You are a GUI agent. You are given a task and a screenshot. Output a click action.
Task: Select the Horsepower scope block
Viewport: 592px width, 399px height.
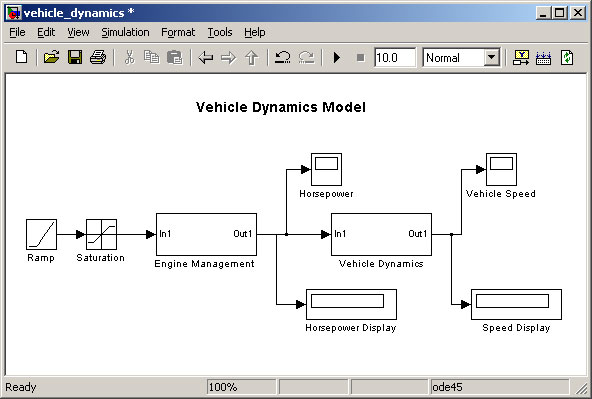click(x=327, y=169)
